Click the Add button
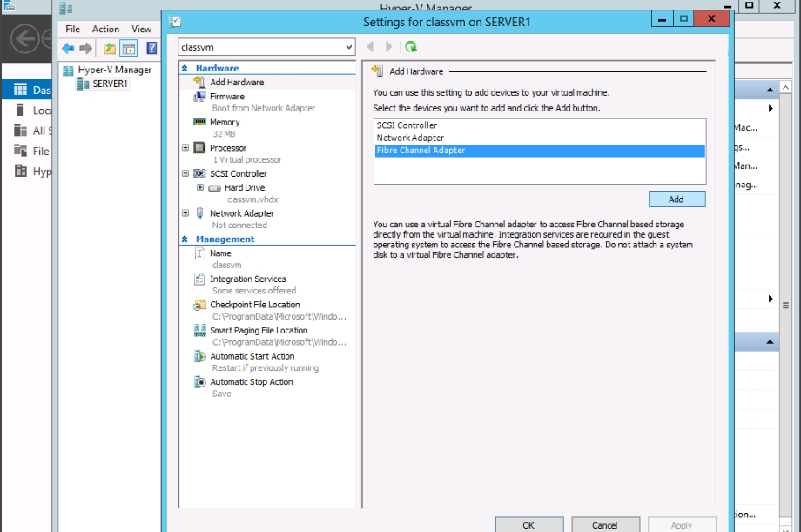Screen dimensions: 801x532 pyautogui.click(x=676, y=199)
